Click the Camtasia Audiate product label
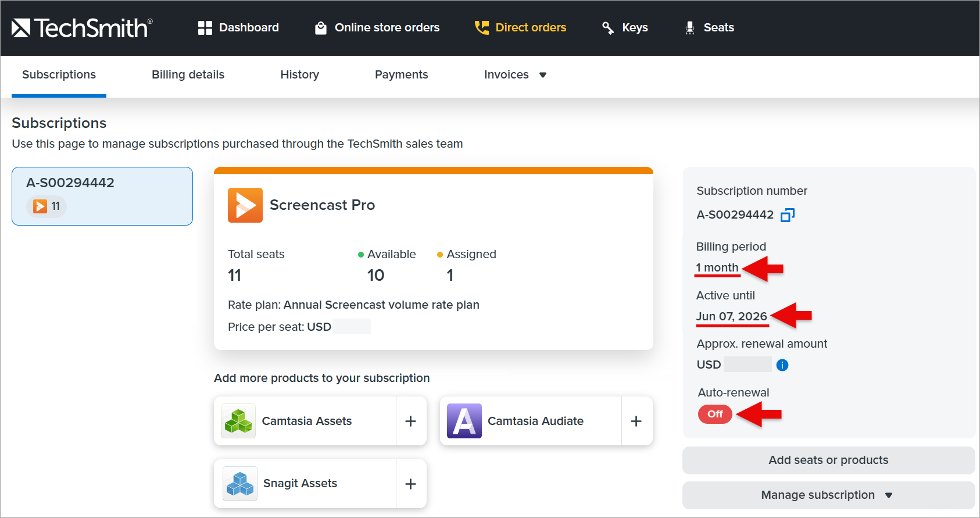980x518 pixels. click(536, 421)
